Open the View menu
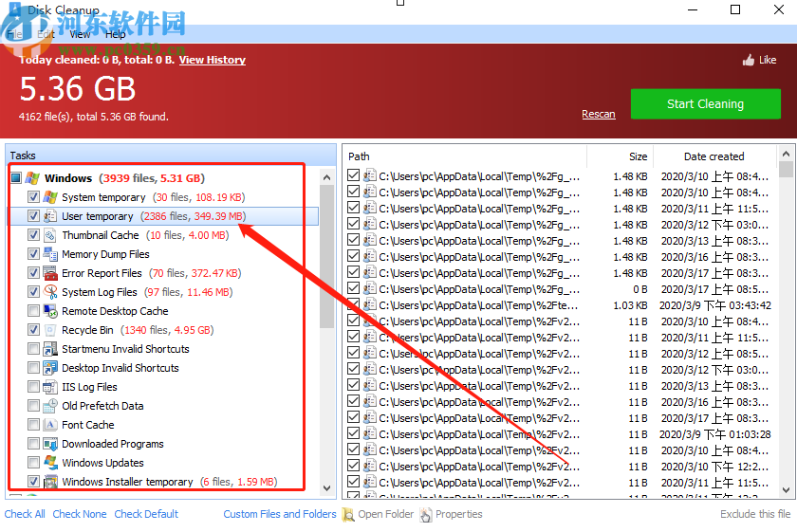 pyautogui.click(x=80, y=34)
